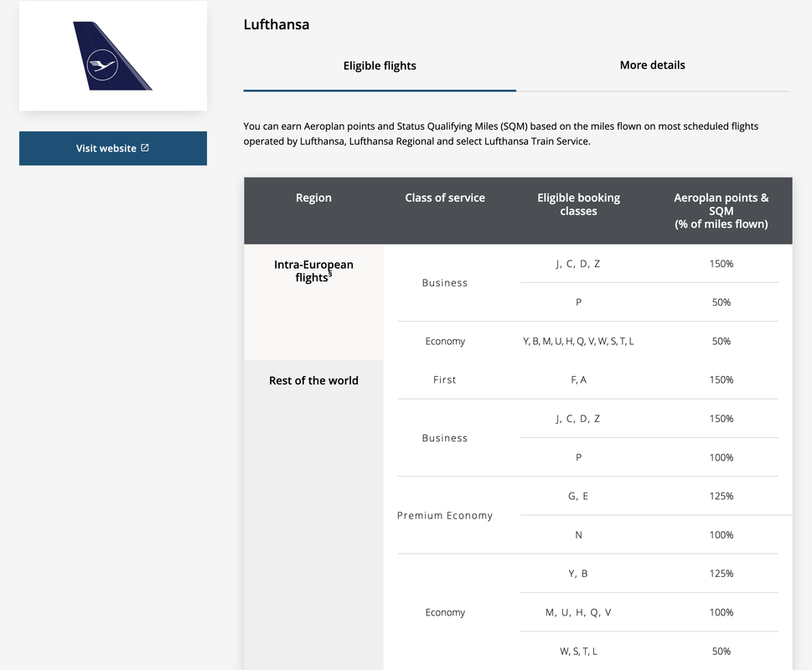
Task: Click the Region column header
Action: click(x=313, y=198)
